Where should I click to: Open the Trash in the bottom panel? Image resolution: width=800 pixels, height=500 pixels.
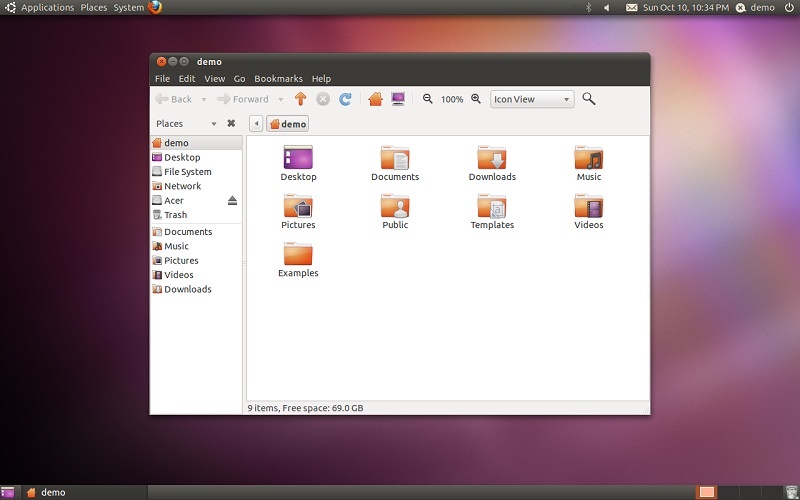pyautogui.click(x=790, y=492)
